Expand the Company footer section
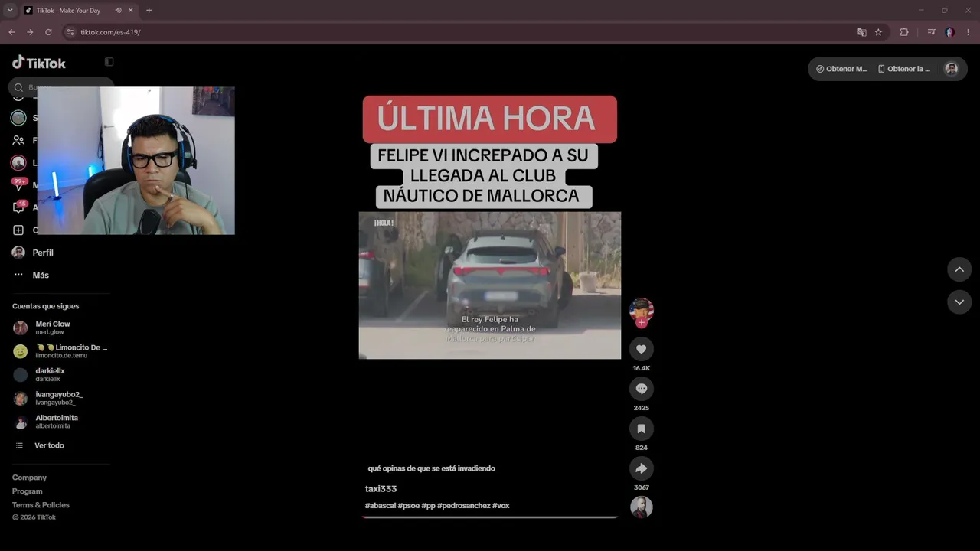Viewport: 980px width, 551px height. coord(29,478)
